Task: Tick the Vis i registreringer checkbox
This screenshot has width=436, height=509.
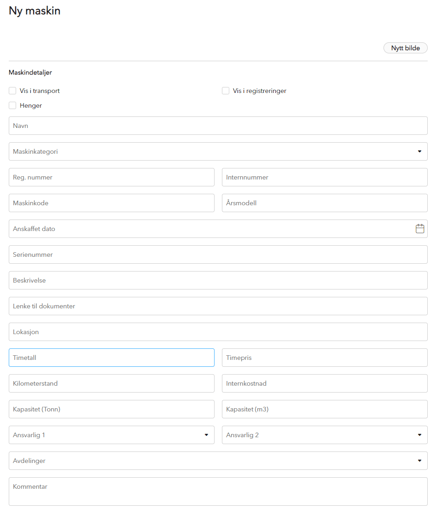Action: [226, 91]
